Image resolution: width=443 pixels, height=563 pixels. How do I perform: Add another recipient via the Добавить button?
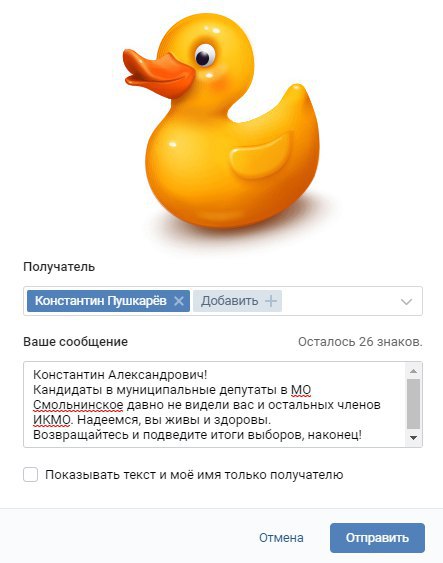coord(237,301)
